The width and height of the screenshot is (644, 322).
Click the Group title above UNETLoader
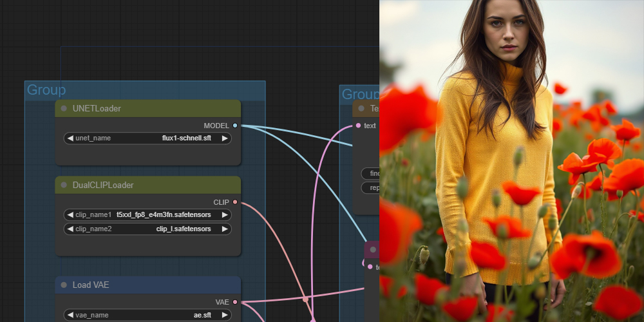(46, 90)
